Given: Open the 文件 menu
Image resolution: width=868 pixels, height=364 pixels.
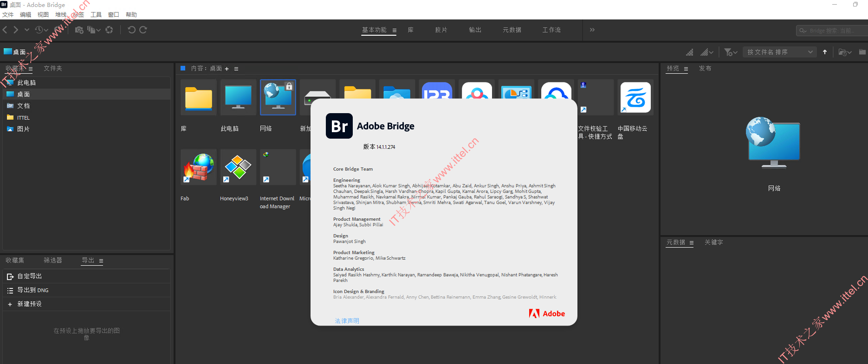Looking at the screenshot, I should (8, 15).
